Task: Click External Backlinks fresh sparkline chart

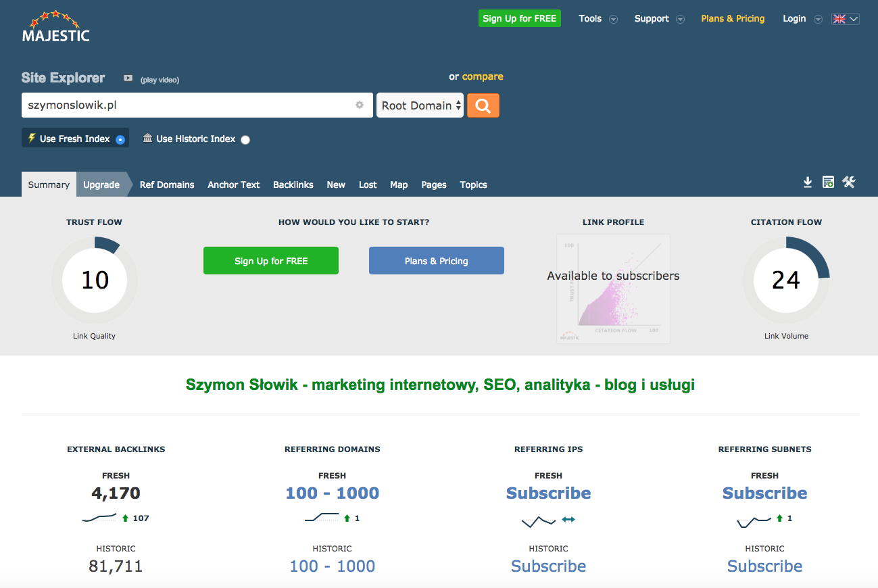Action: pos(99,518)
